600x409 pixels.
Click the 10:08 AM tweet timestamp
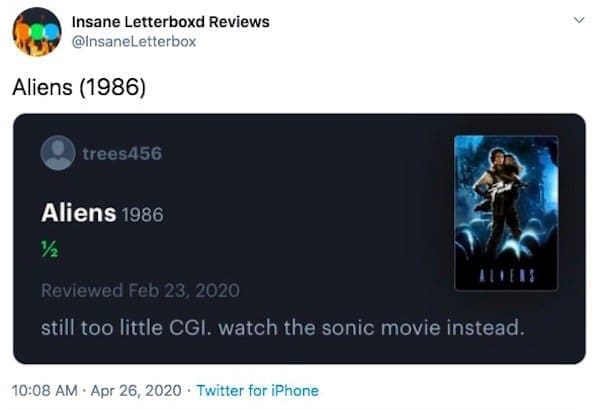pos(44,390)
